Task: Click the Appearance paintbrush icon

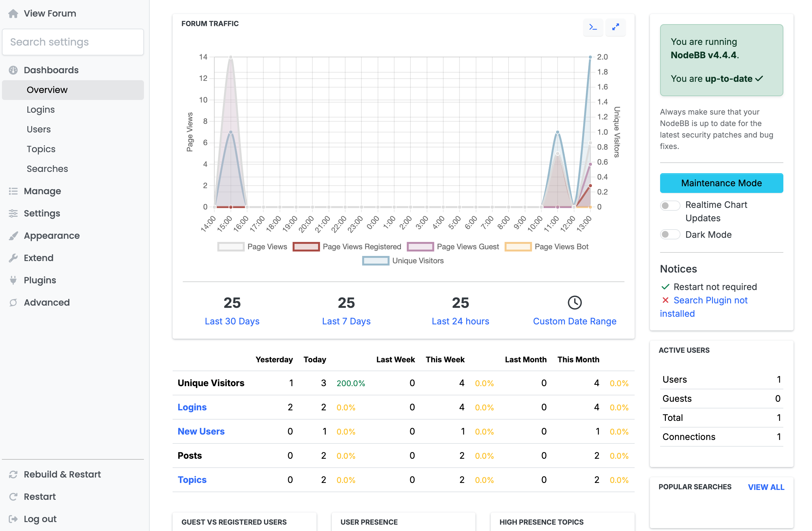Action: coord(13,235)
